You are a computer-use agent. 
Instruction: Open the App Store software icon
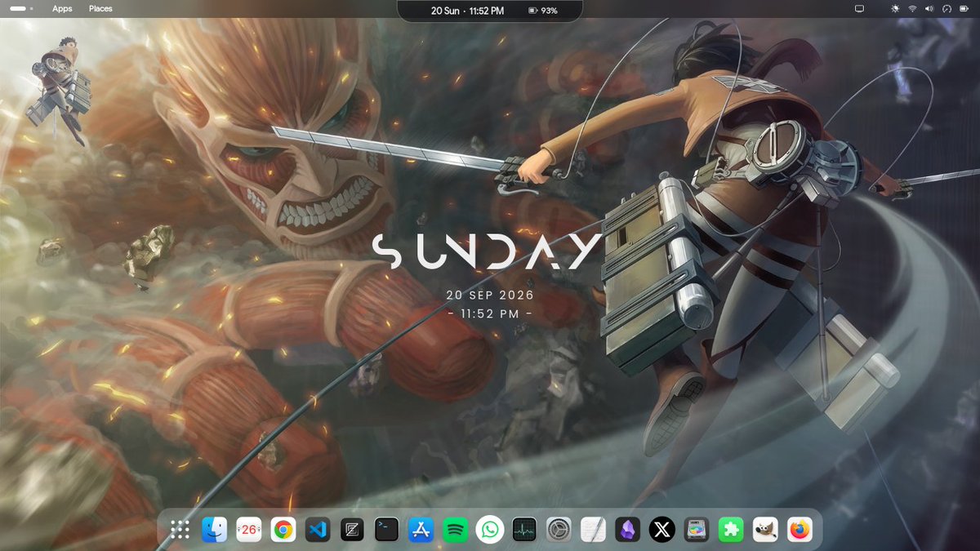[x=421, y=531]
